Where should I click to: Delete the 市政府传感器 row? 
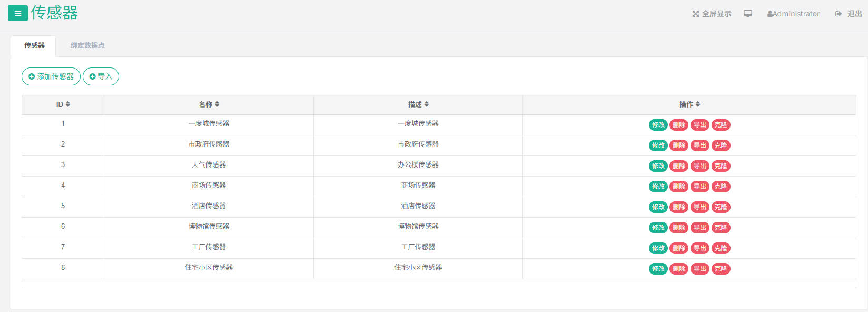(679, 145)
